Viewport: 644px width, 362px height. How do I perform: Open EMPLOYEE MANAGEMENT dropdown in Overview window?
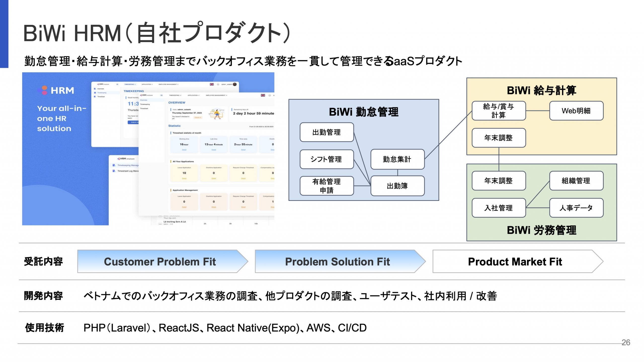point(216,95)
